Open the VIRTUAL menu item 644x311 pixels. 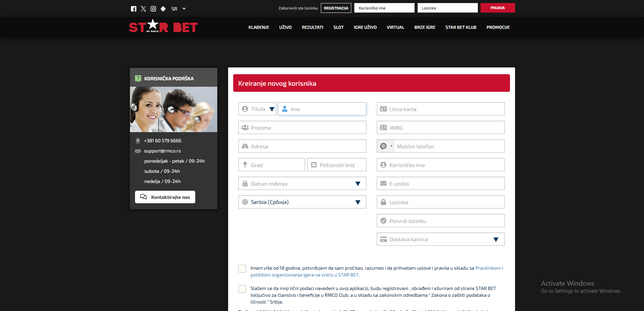(x=395, y=27)
